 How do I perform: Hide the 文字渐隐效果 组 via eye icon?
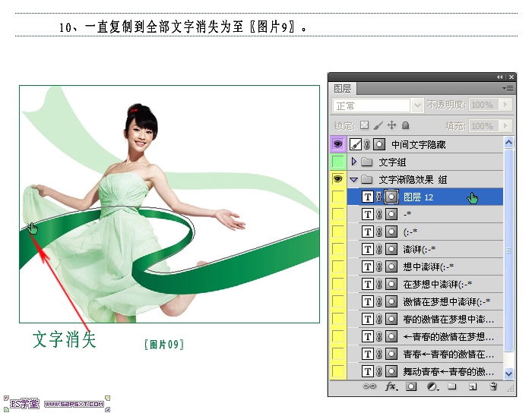point(338,179)
